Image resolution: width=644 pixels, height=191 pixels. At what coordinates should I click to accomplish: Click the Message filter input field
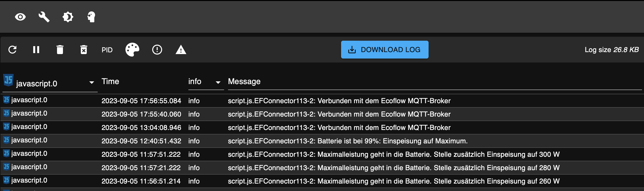tap(435, 82)
